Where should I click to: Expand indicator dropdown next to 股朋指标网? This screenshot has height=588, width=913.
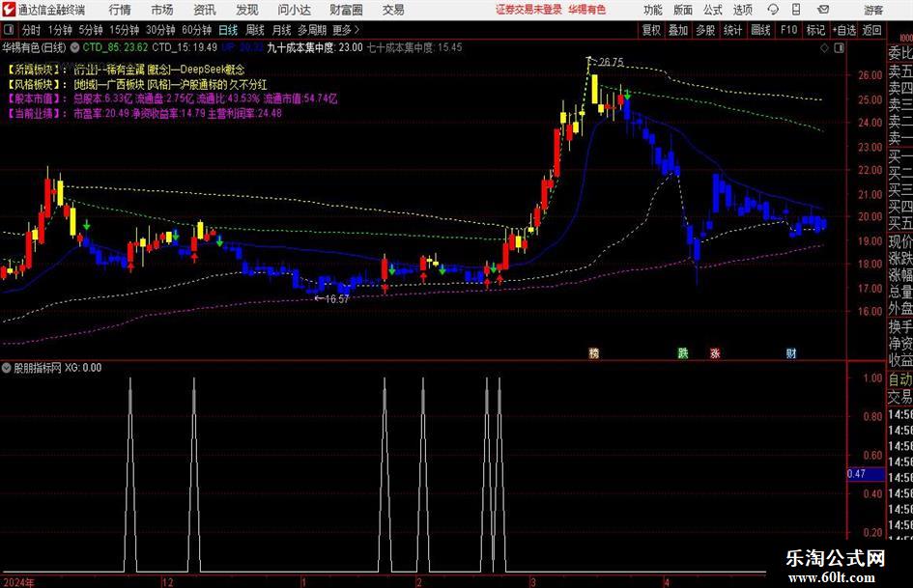7,367
